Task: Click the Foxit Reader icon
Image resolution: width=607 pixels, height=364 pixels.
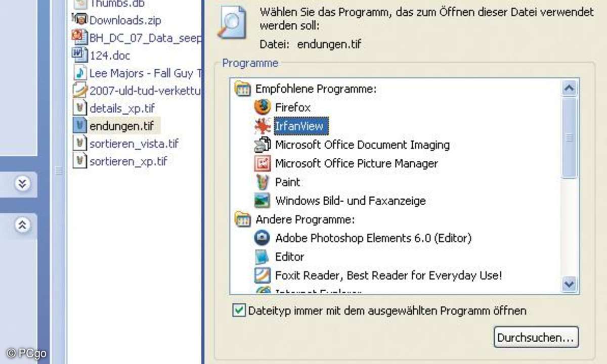Action: click(263, 276)
